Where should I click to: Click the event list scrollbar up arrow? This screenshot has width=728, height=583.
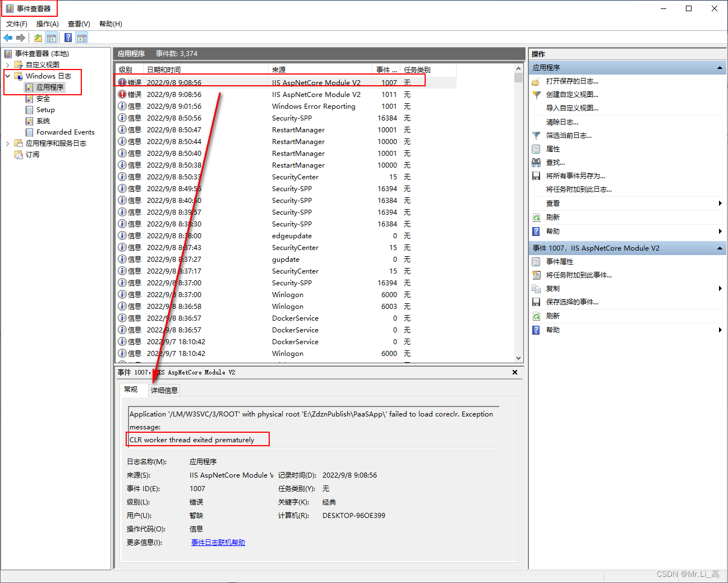click(x=518, y=68)
